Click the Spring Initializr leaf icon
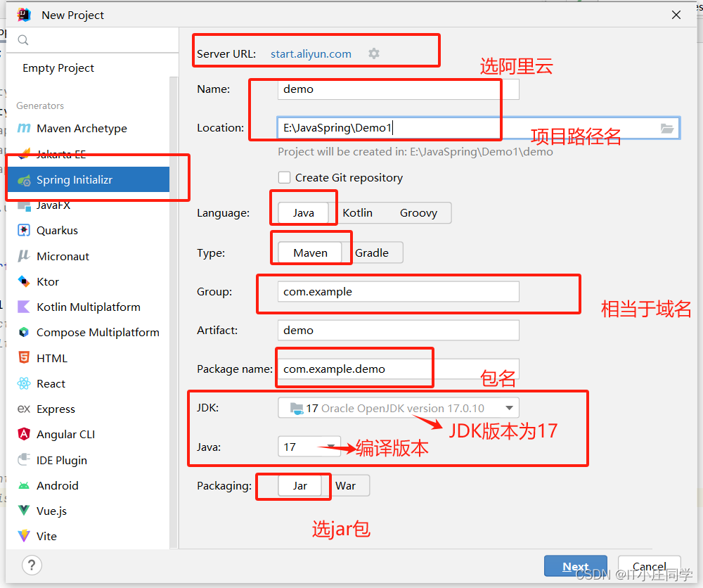The height and width of the screenshot is (588, 703). click(x=24, y=180)
